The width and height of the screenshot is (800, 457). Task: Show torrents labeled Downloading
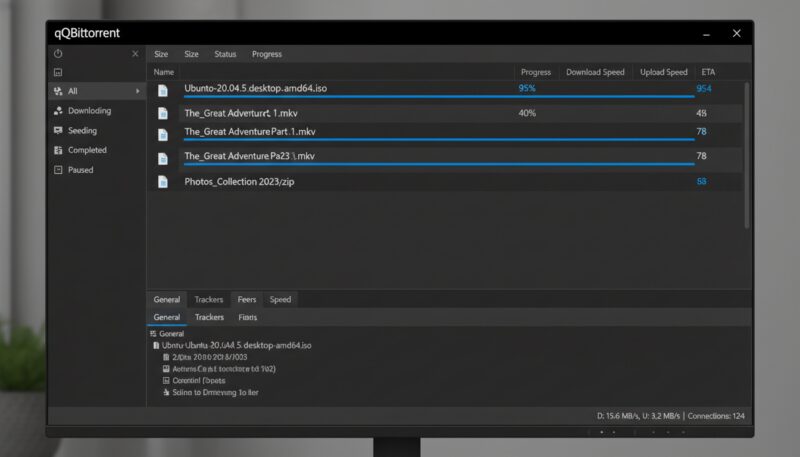(89, 111)
